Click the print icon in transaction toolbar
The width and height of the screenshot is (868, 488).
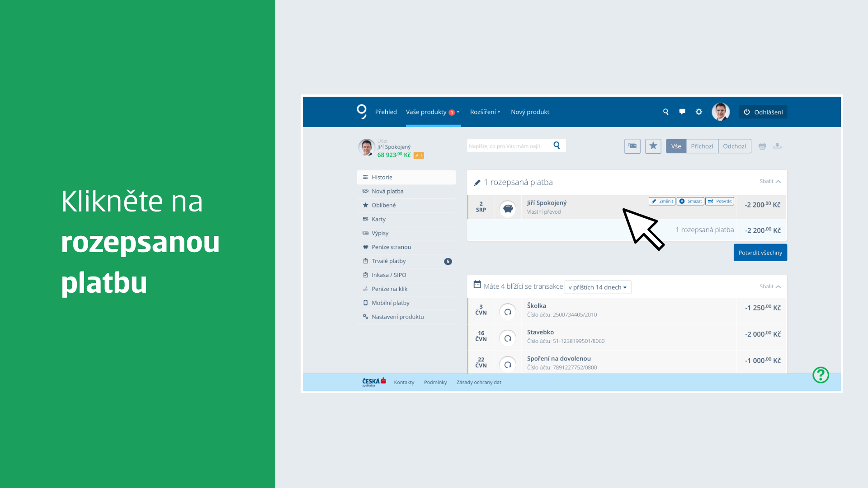[763, 146]
